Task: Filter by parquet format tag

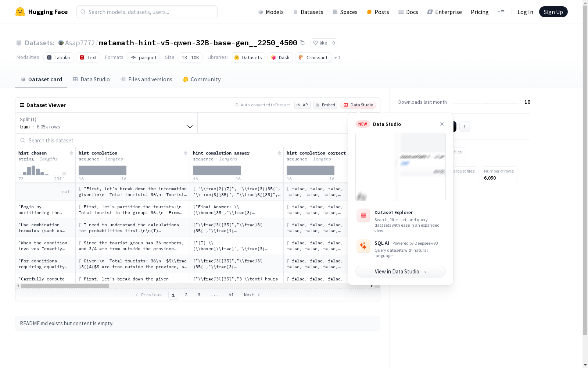Action: pos(144,57)
